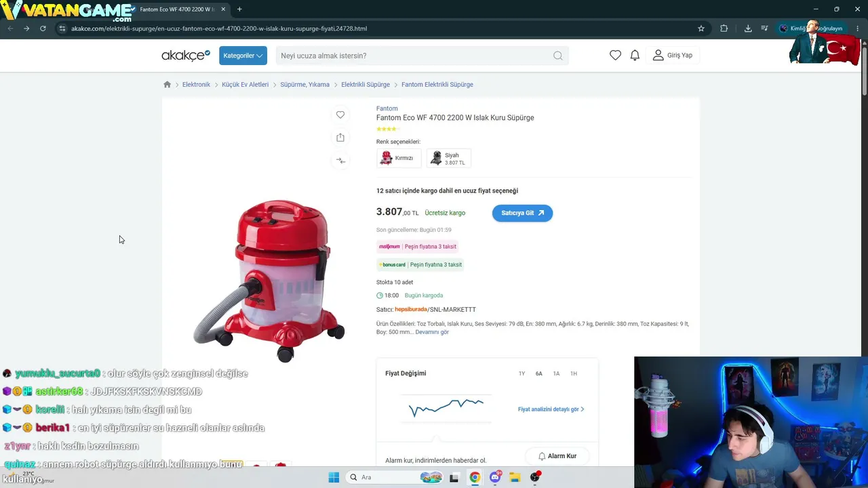Click the Satıcıya Git button
This screenshot has width=868, height=488.
522,213
